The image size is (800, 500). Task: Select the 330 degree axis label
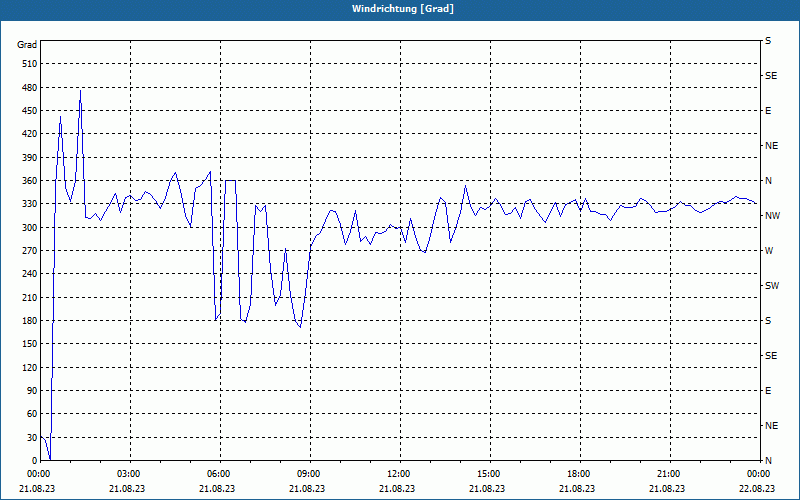coord(30,204)
